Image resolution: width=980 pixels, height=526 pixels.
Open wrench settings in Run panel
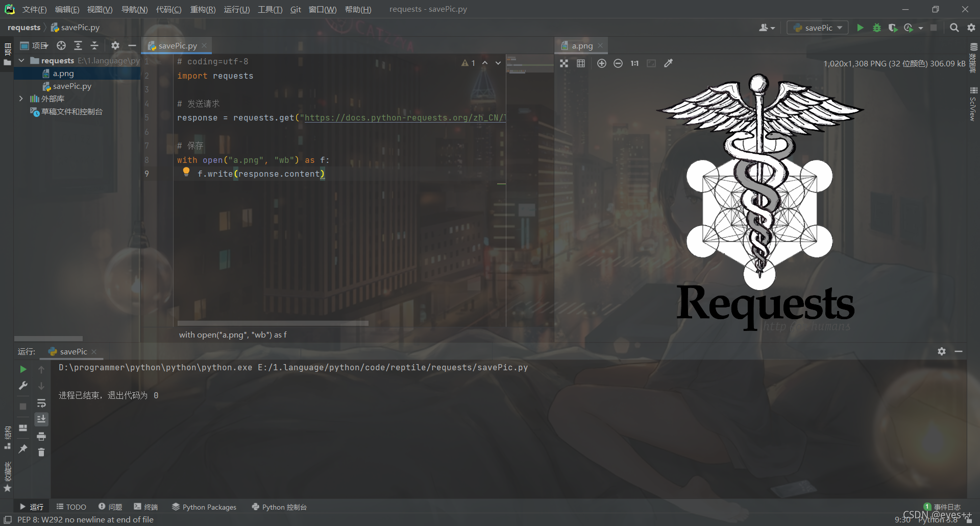23,386
